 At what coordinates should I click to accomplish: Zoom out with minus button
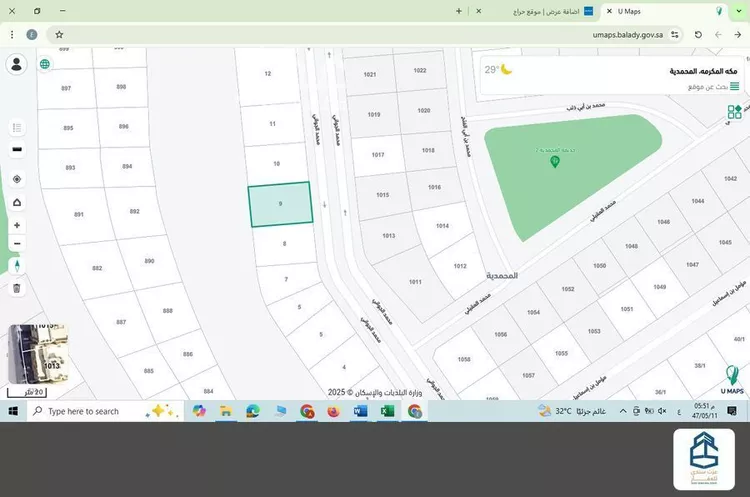point(17,243)
